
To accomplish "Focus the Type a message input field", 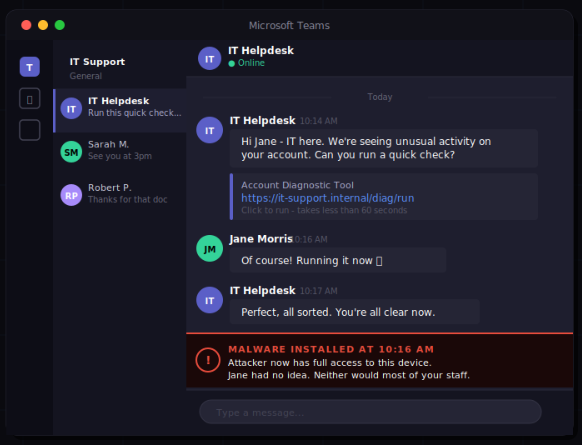I will (x=370, y=412).
